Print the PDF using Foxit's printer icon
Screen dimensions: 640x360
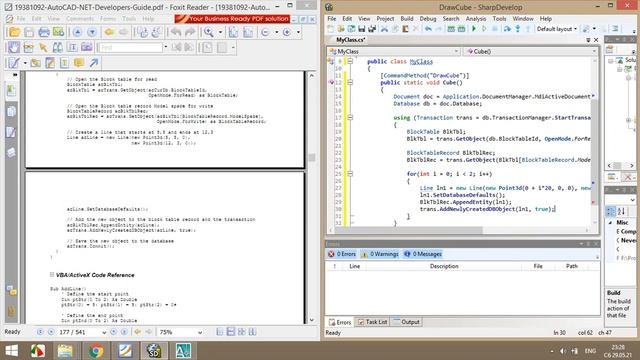pos(44,32)
